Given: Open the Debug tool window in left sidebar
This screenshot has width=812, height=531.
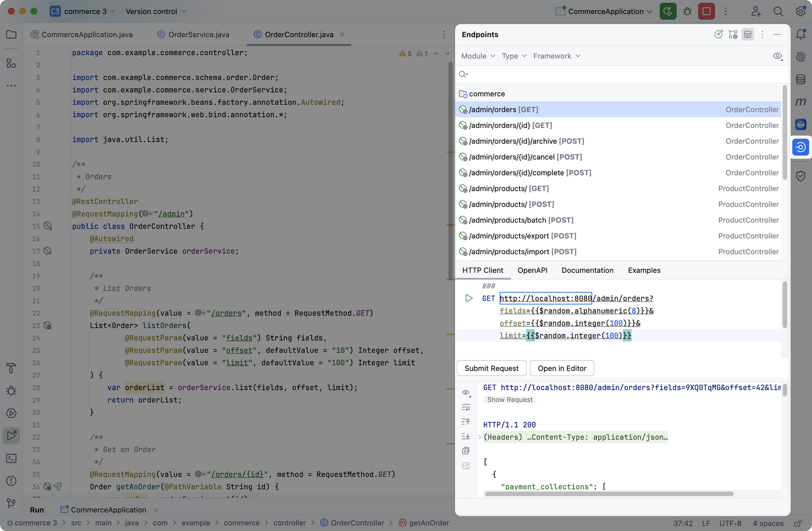Looking at the screenshot, I should pyautogui.click(x=11, y=391).
